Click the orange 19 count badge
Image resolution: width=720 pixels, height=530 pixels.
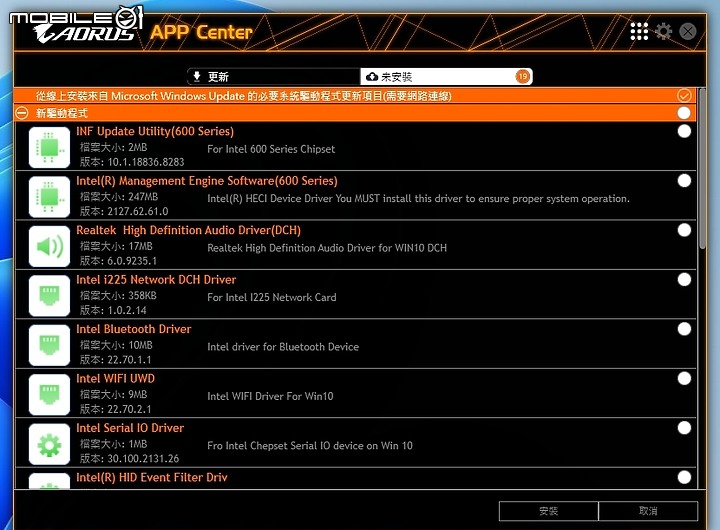[523, 76]
